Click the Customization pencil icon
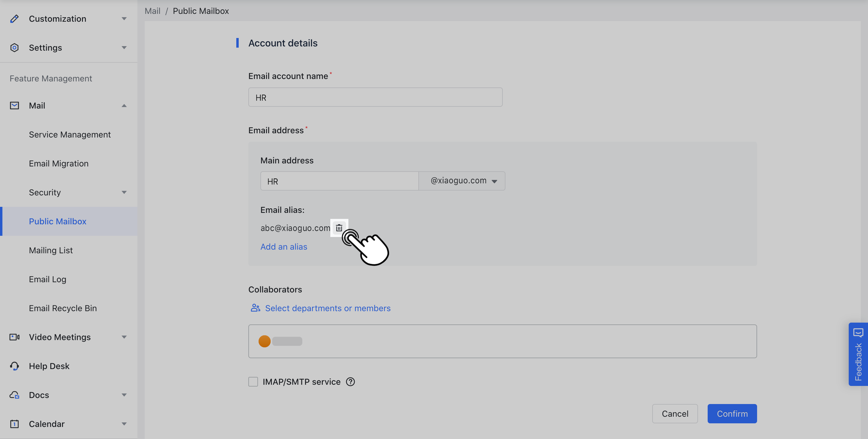The width and height of the screenshot is (868, 439). pyautogui.click(x=14, y=19)
